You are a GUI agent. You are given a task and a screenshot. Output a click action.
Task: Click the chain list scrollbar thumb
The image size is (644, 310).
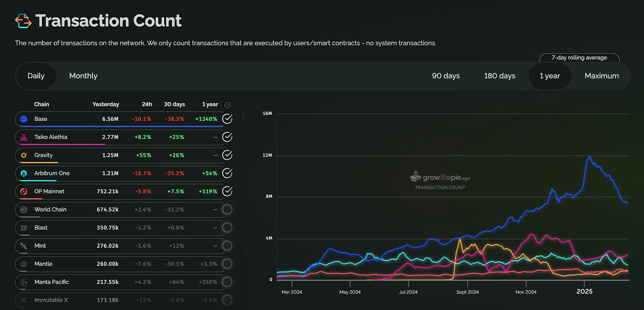243,117
